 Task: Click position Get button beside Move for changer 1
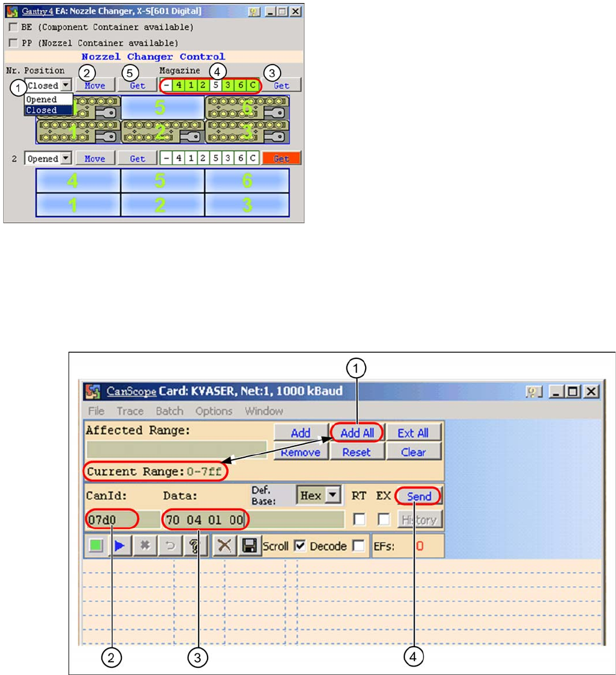click(x=138, y=85)
